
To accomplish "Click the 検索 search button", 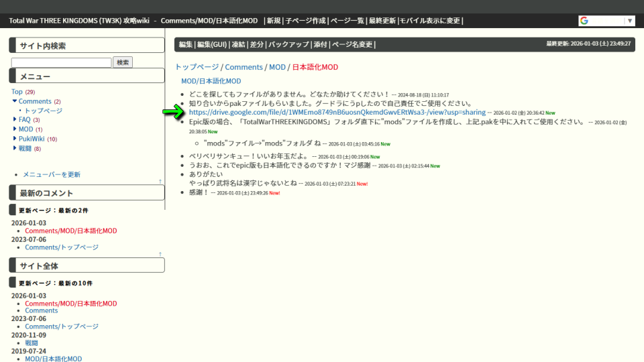I will pyautogui.click(x=122, y=62).
